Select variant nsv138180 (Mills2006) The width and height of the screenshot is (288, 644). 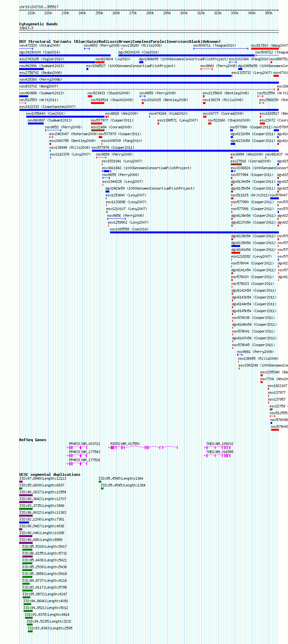pos(142,45)
